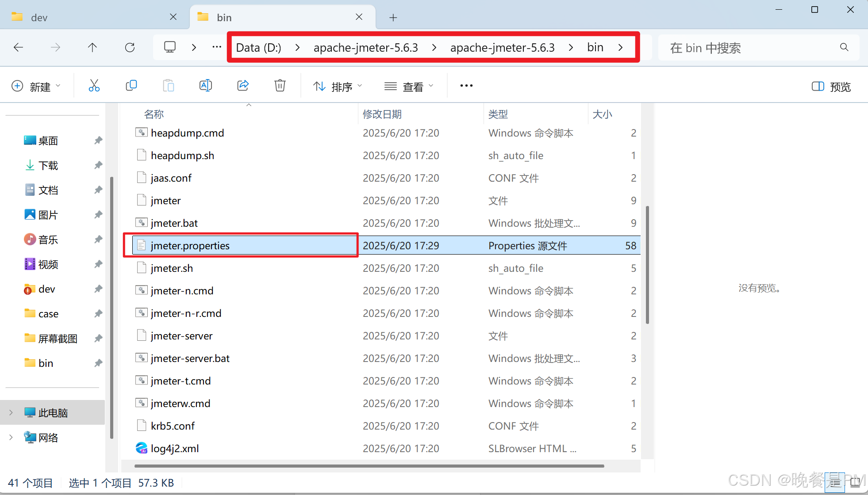Close the bin tab
Image resolution: width=868 pixels, height=495 pixels.
pyautogui.click(x=359, y=17)
